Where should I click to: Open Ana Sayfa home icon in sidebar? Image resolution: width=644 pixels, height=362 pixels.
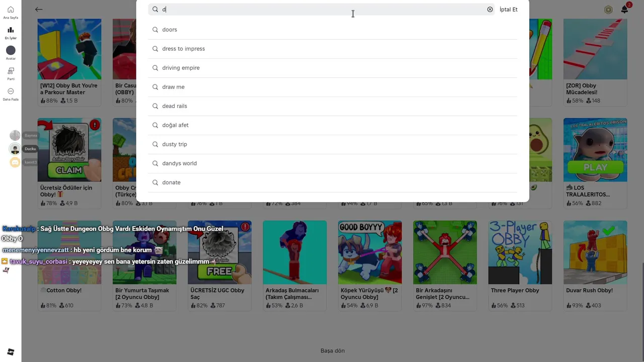[11, 10]
